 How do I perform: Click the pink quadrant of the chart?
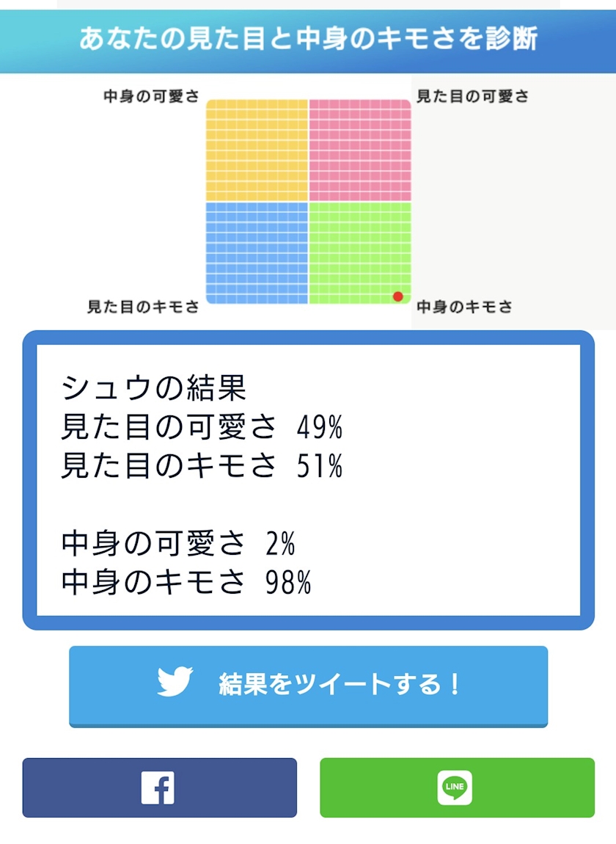point(360,150)
